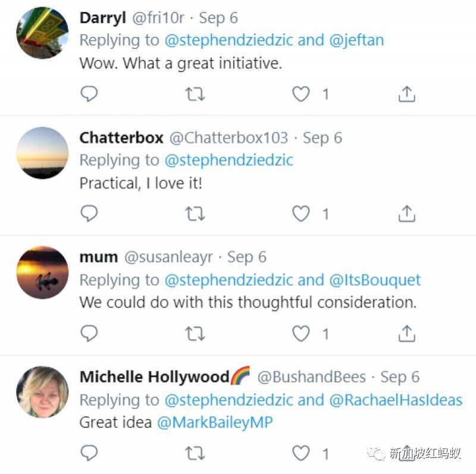Open the @MarkBaileyMP mention link
476x474 pixels.
click(215, 422)
